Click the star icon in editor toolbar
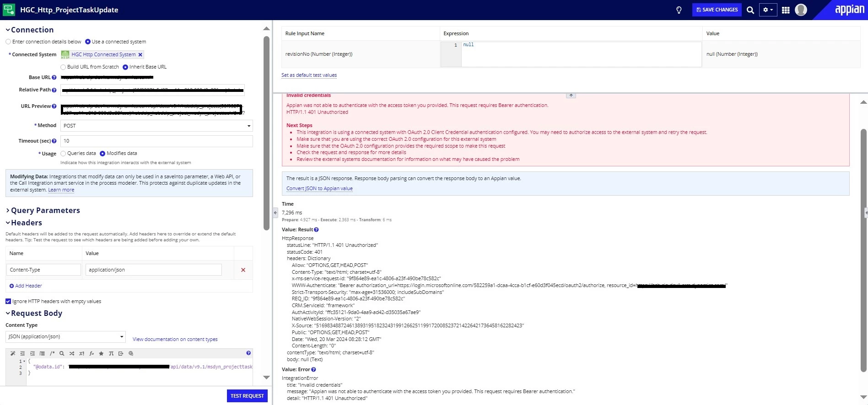868x405 pixels. point(101,353)
